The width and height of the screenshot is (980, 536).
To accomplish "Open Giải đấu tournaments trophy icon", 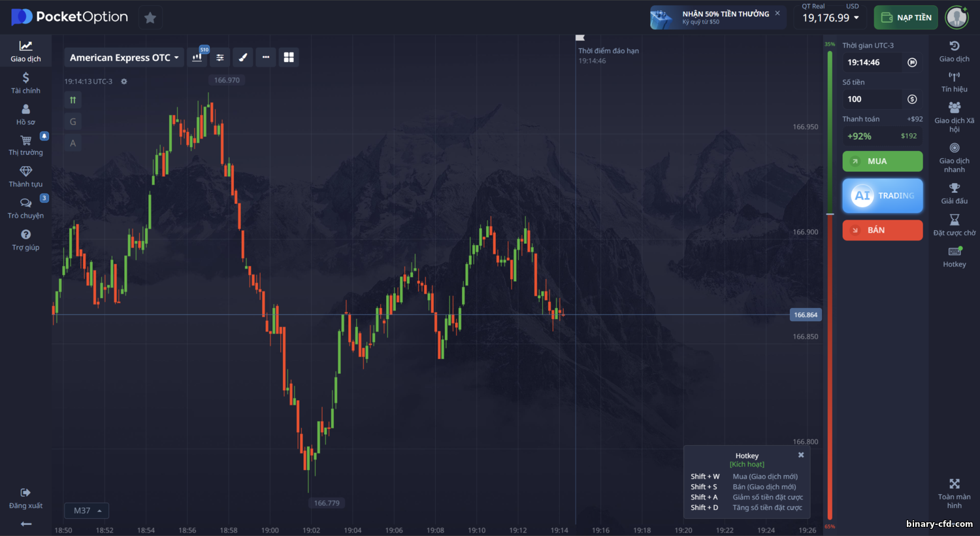I will pyautogui.click(x=955, y=193).
